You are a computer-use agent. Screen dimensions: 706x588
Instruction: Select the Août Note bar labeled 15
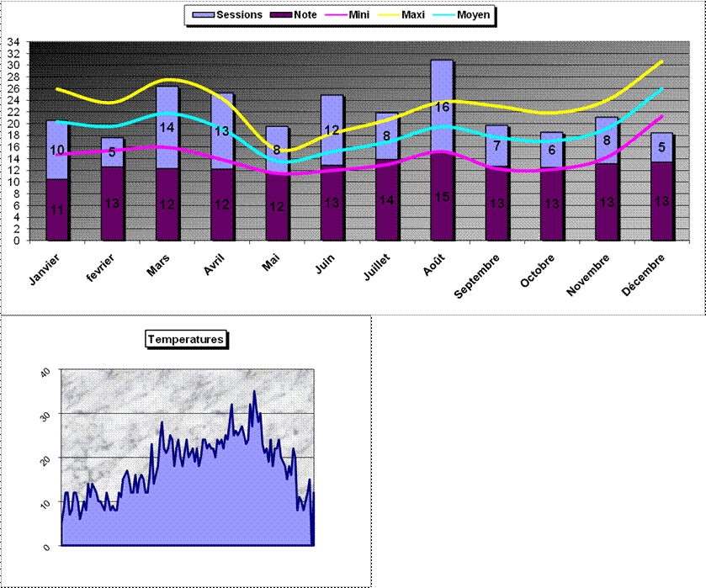442,198
